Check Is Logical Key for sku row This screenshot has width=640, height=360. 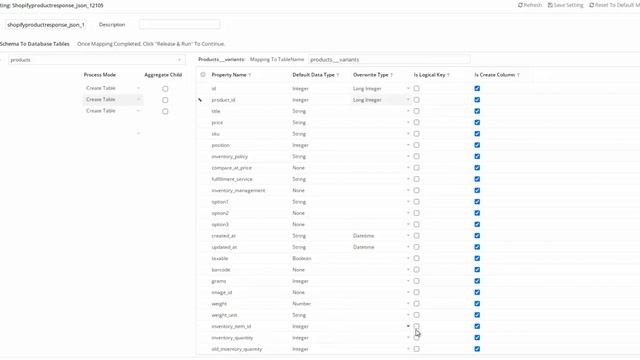(416, 134)
